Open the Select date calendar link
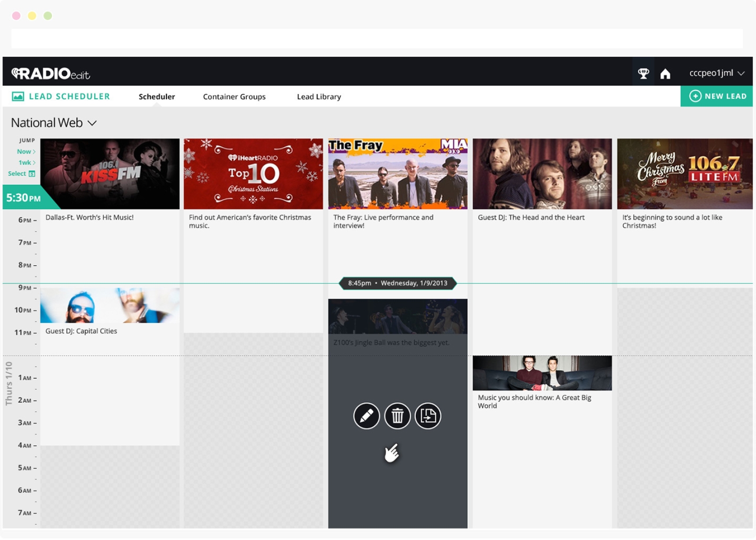Image resolution: width=756 pixels, height=540 pixels. 21,174
